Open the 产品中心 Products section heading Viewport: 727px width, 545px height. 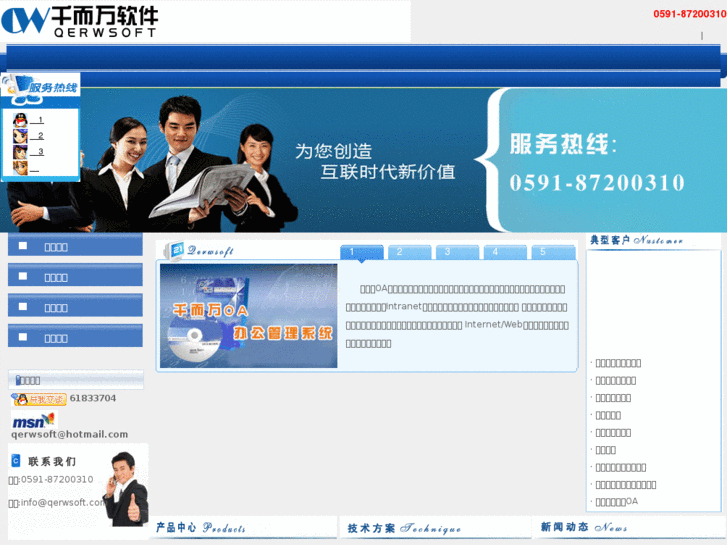click(201, 528)
